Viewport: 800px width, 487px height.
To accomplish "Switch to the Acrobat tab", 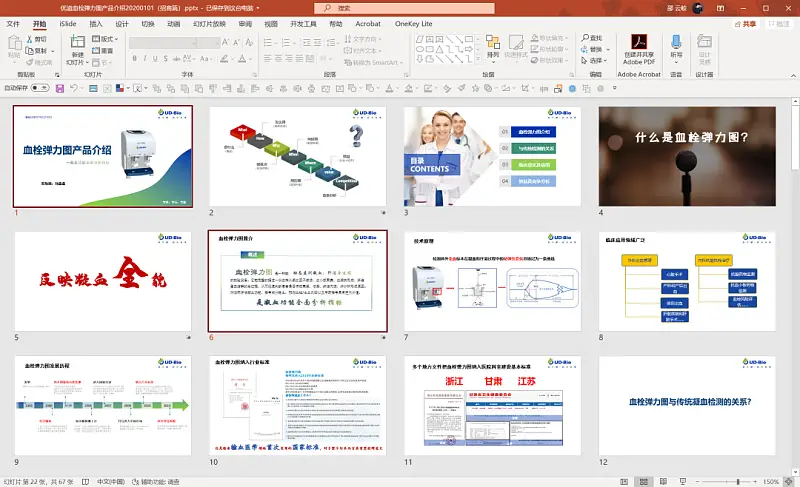I will [x=368, y=24].
